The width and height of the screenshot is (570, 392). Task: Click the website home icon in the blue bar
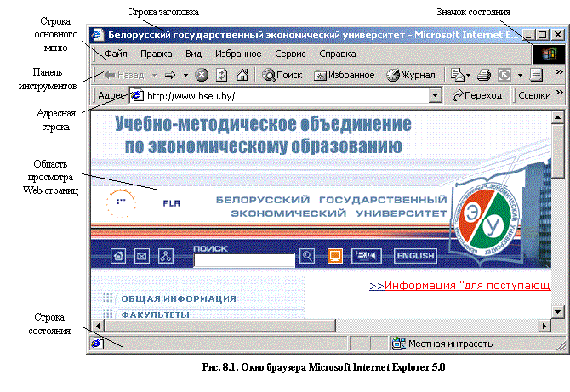(x=118, y=256)
